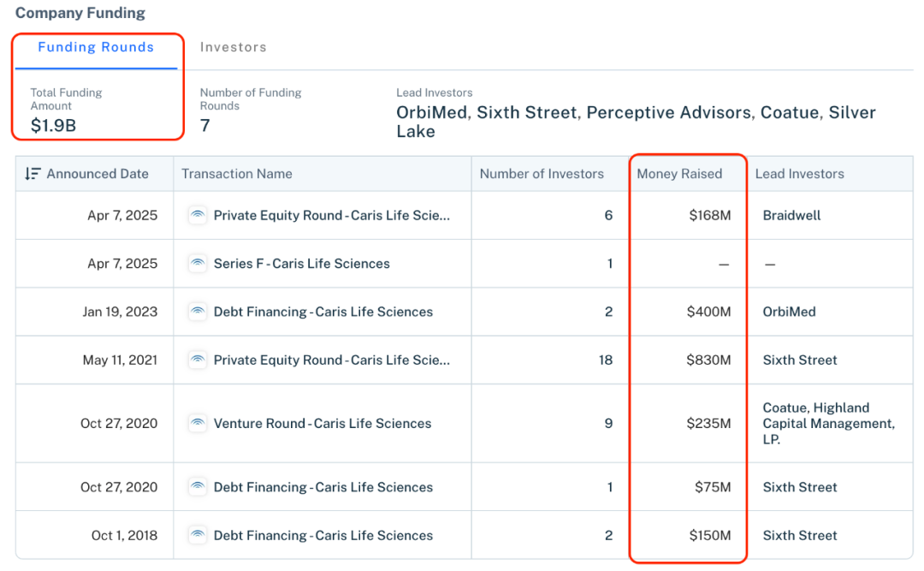924x571 pixels.
Task: Click Caris logo icon in Series F row
Action: 198,264
